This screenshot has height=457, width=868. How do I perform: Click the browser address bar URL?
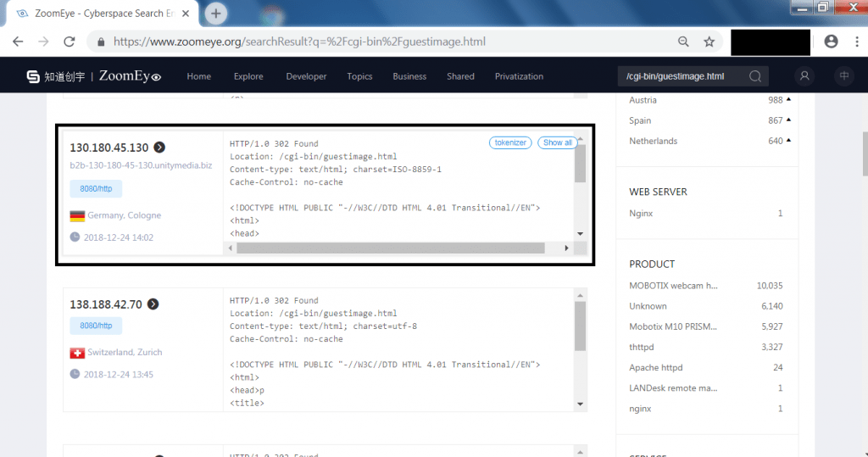pyautogui.click(x=299, y=42)
